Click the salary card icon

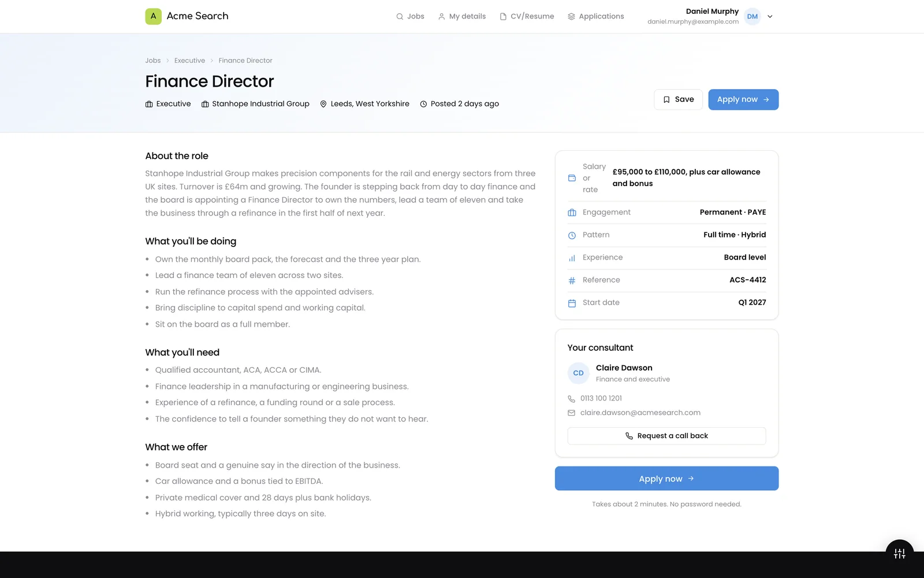[x=572, y=178]
